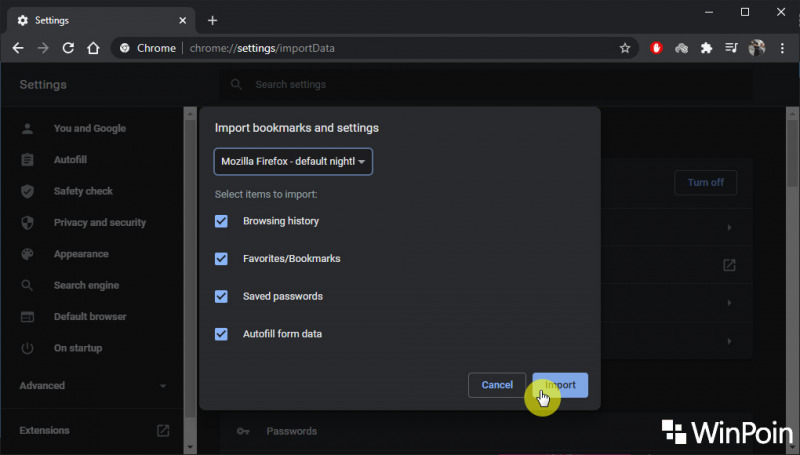Open Search engine settings
The height and width of the screenshot is (455, 800).
(86, 285)
